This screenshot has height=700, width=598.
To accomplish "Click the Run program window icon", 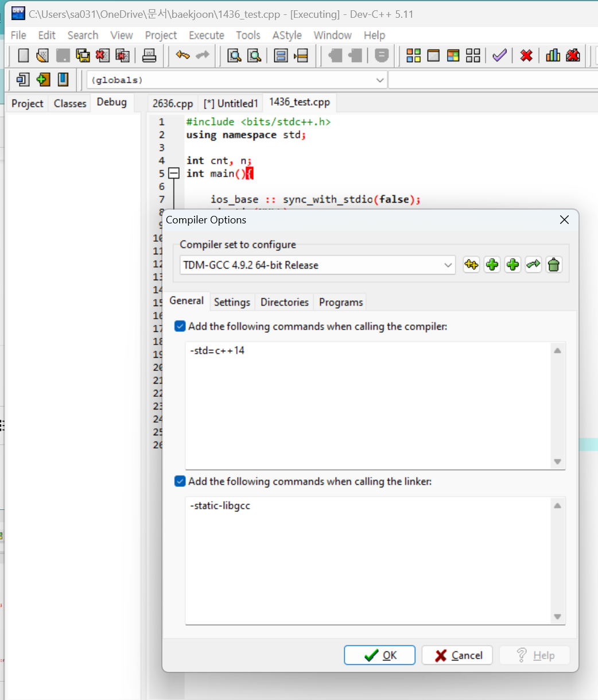I will [433, 56].
